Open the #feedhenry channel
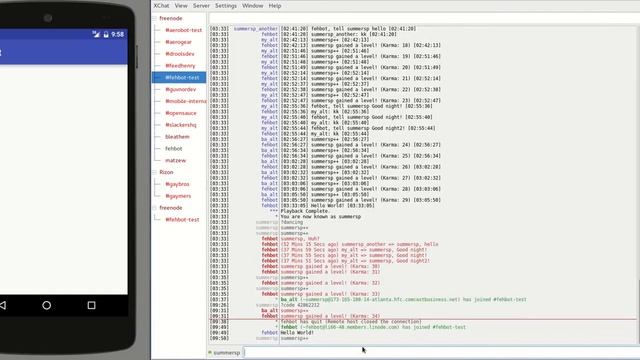 (x=180, y=66)
